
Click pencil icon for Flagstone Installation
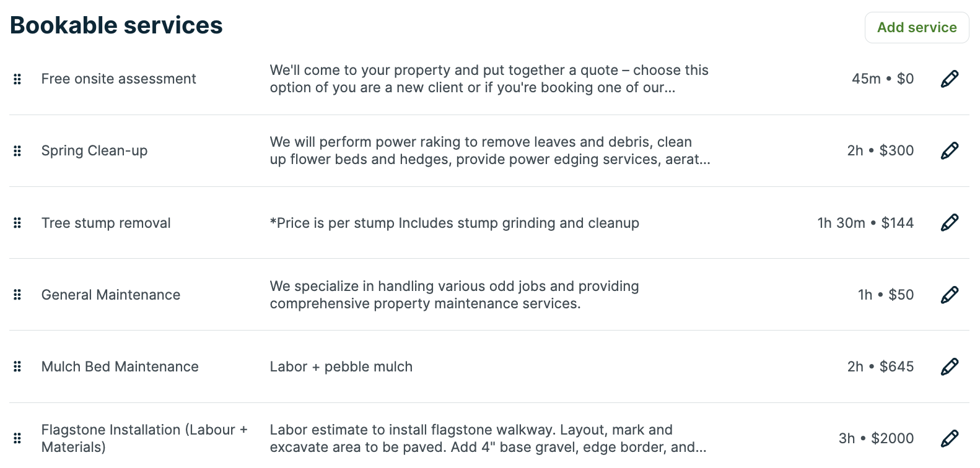[949, 439]
